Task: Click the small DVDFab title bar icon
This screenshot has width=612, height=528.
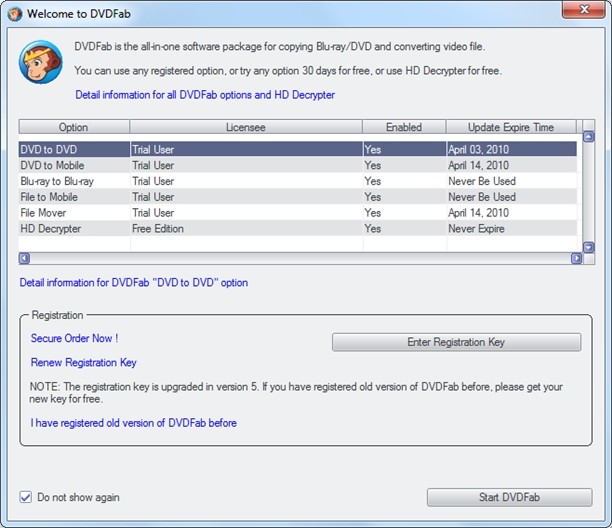Action: click(x=15, y=14)
